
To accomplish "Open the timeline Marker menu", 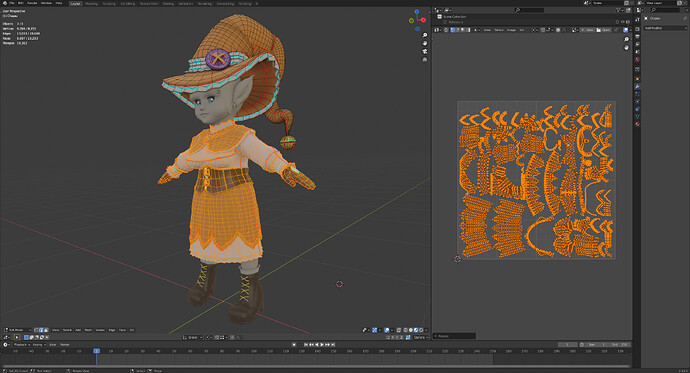I will (x=65, y=344).
